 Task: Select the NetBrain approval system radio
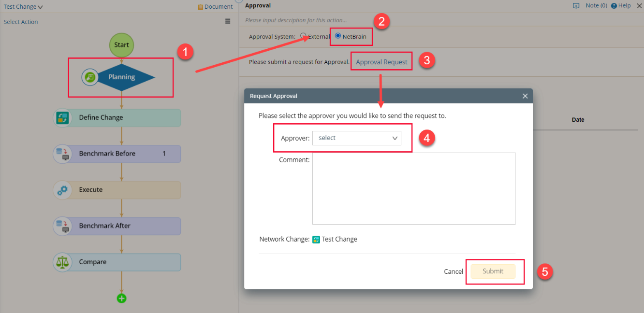click(338, 36)
